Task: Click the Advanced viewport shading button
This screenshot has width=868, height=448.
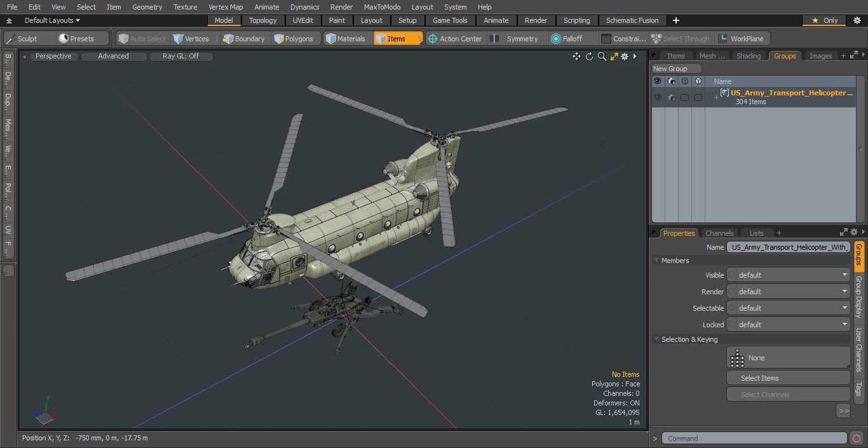Action: point(114,57)
